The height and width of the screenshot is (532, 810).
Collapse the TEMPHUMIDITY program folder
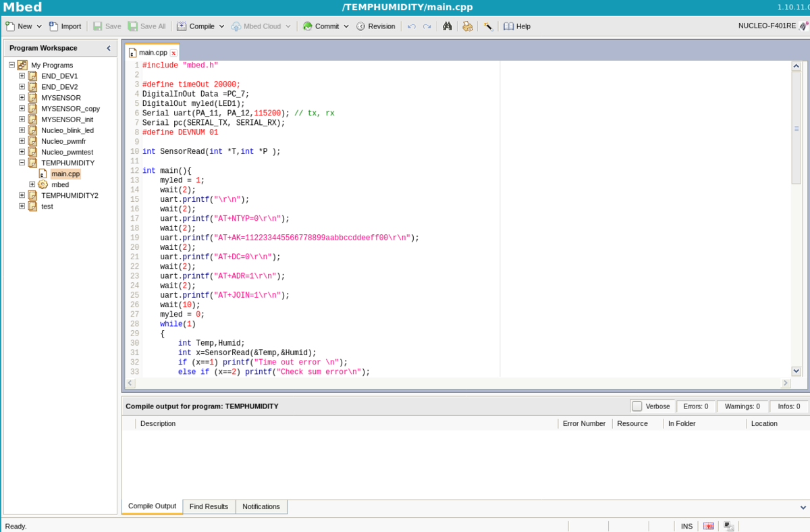[x=22, y=163]
